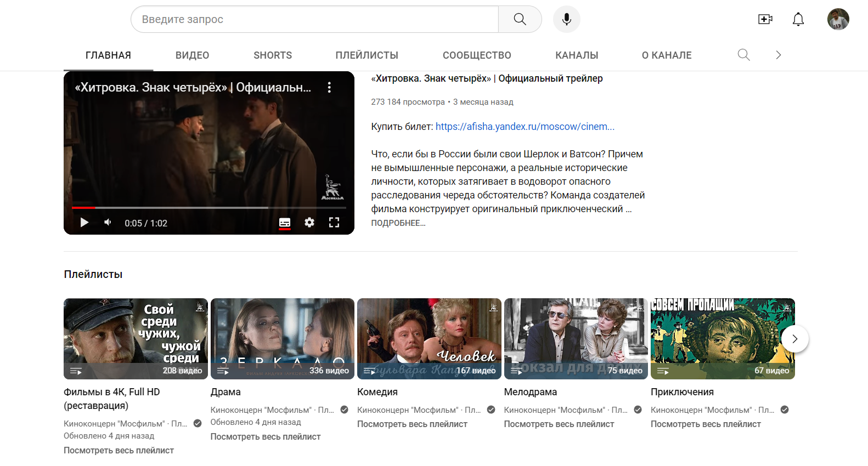The height and width of the screenshot is (466, 868).
Task: Click the Драма playlist title
Action: 226,392
